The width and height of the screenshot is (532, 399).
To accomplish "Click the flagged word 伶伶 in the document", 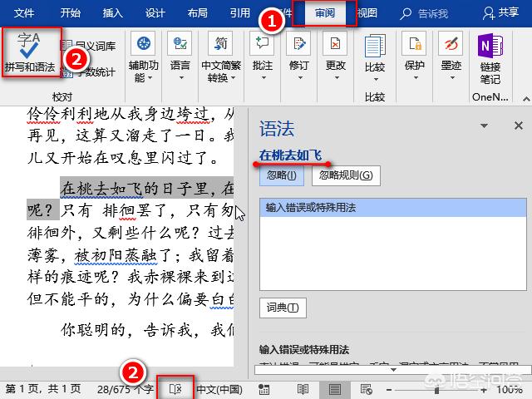I will pos(43,114).
